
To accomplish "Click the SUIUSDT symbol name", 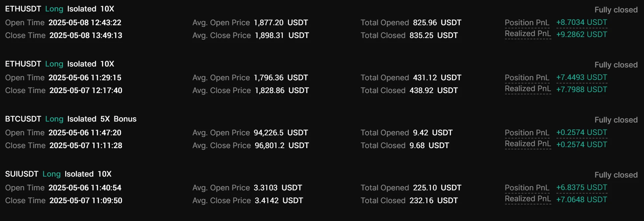I will point(21,174).
